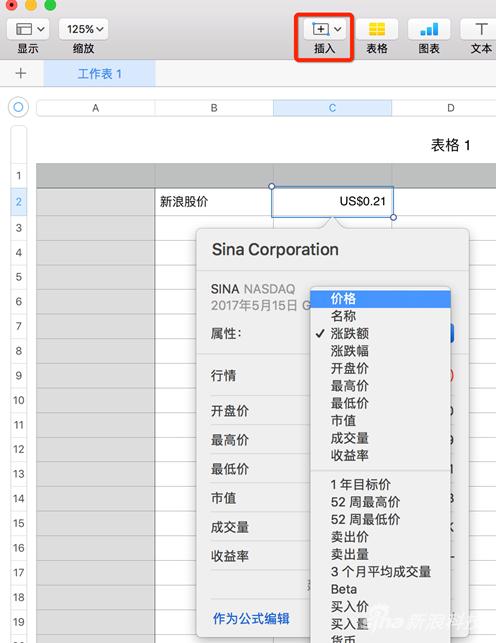This screenshot has width=496, height=643.
Task: Choose 买入价 menu item
Action: pyautogui.click(x=380, y=607)
